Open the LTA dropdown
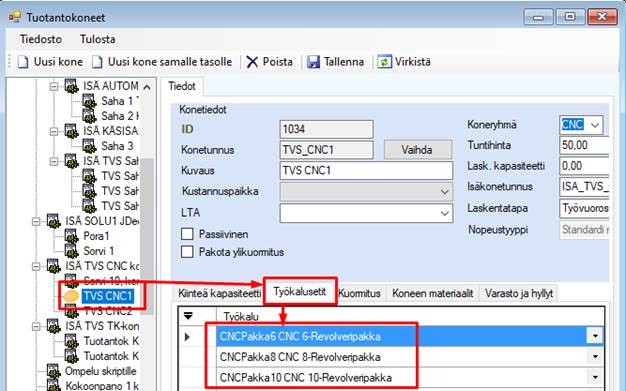 click(x=445, y=213)
